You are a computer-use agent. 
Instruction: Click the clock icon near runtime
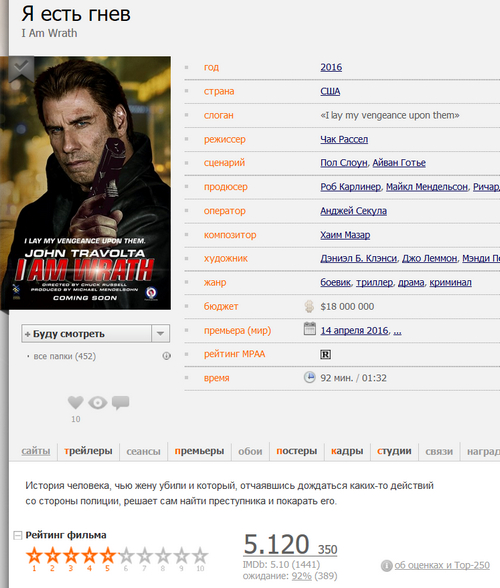309,377
